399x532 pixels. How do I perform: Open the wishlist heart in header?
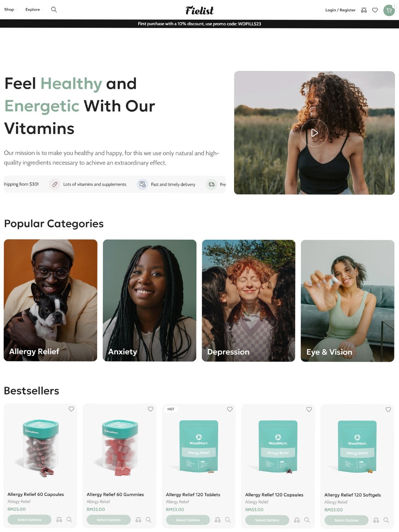[375, 10]
